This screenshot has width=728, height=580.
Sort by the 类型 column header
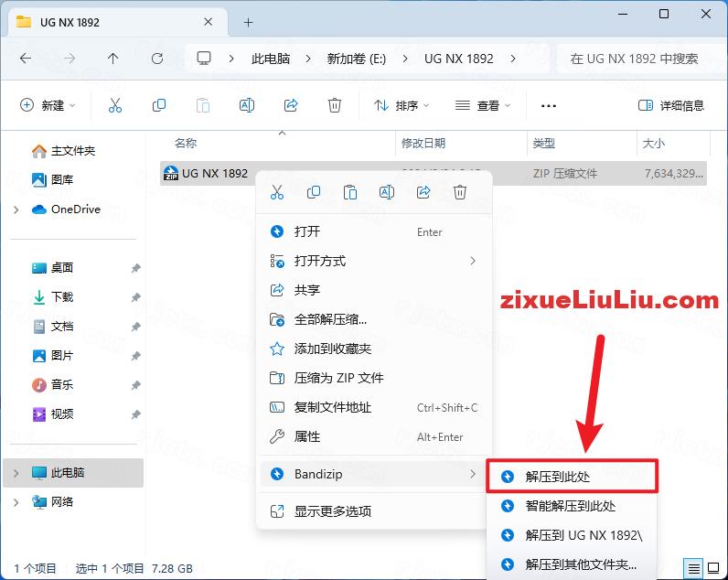coord(543,143)
